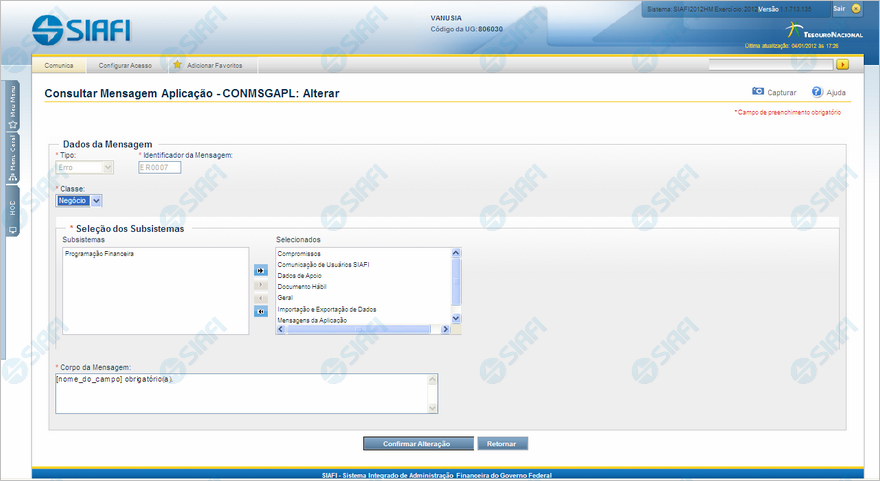Open the HOD side tab
The width and height of the screenshot is (880, 481).
tap(13, 212)
